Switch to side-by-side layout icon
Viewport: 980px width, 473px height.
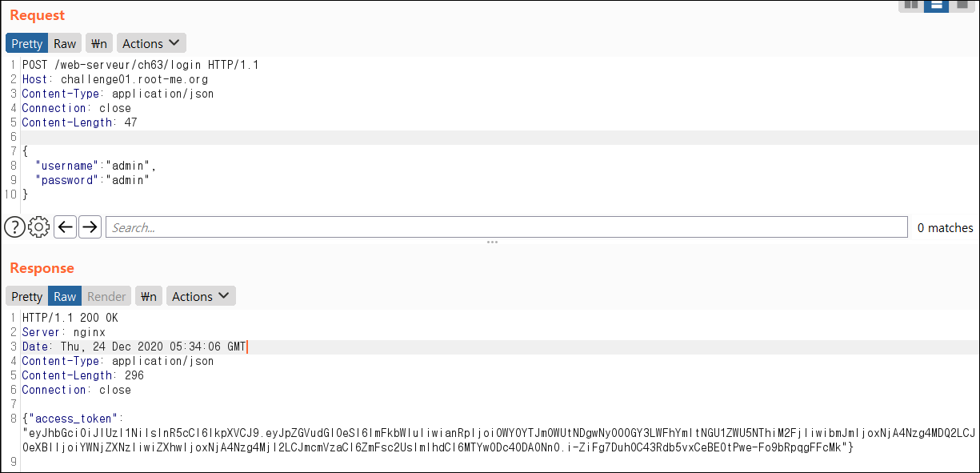point(910,5)
